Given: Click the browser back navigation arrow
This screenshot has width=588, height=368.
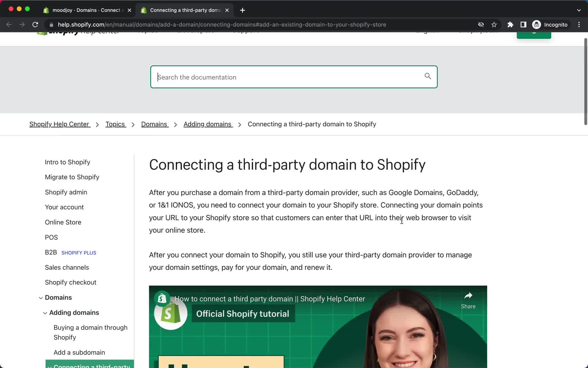Looking at the screenshot, I should pos(9,25).
